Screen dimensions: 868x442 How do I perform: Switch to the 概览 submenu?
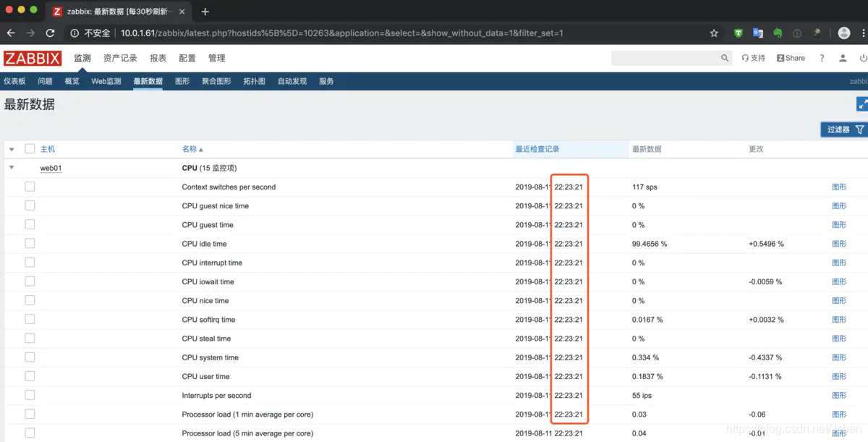[x=72, y=82]
